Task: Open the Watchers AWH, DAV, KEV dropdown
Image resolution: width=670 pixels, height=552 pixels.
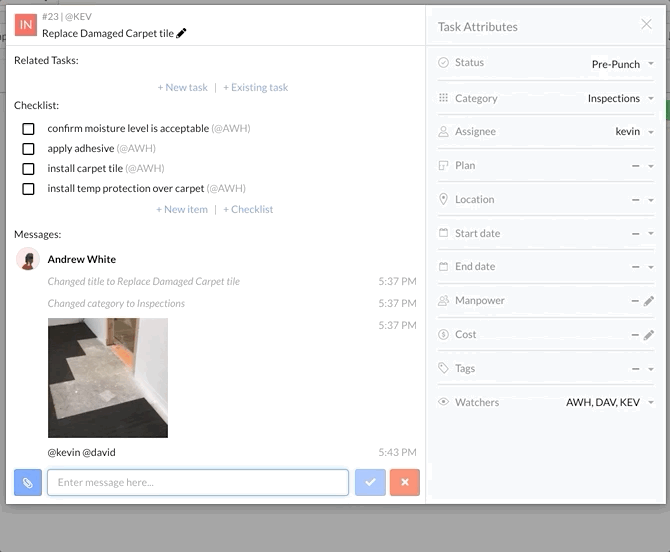Action: [x=610, y=402]
